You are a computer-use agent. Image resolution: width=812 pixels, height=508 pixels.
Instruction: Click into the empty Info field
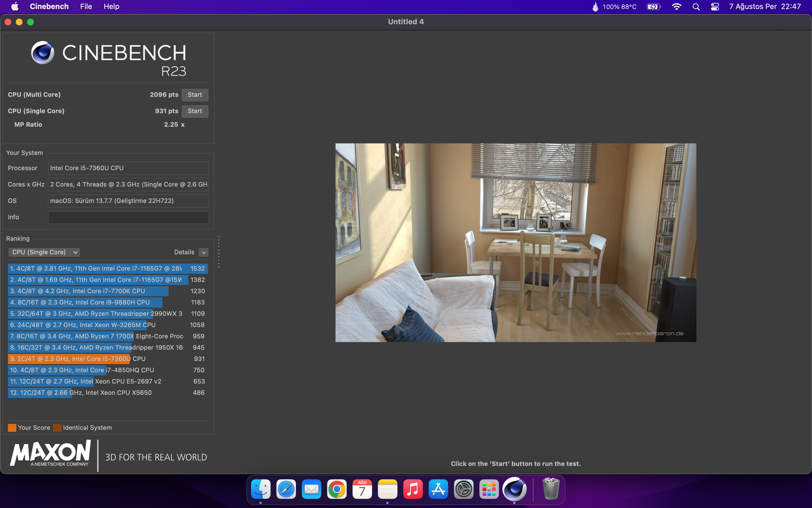pyautogui.click(x=128, y=217)
